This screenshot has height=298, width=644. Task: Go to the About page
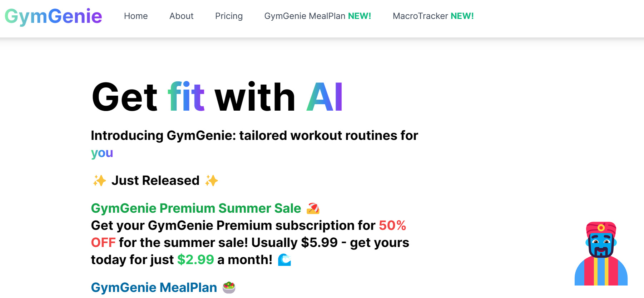pos(181,16)
